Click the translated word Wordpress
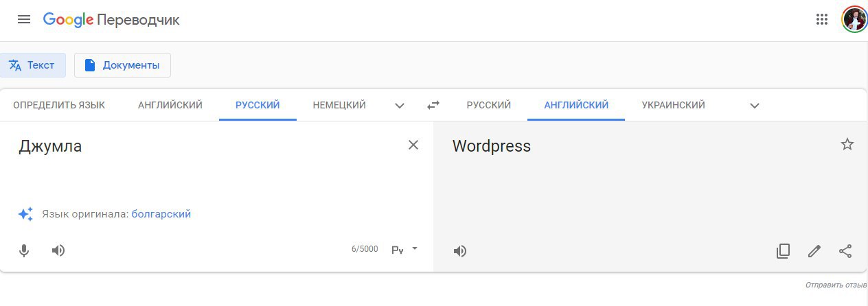 click(x=492, y=146)
